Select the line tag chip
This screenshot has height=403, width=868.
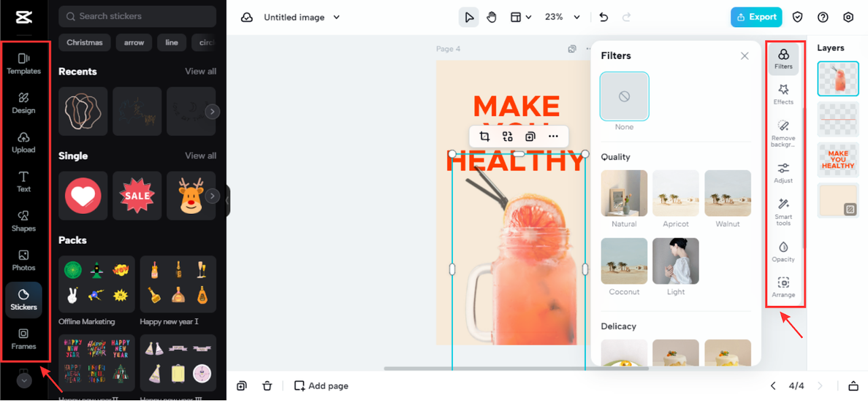pos(172,42)
